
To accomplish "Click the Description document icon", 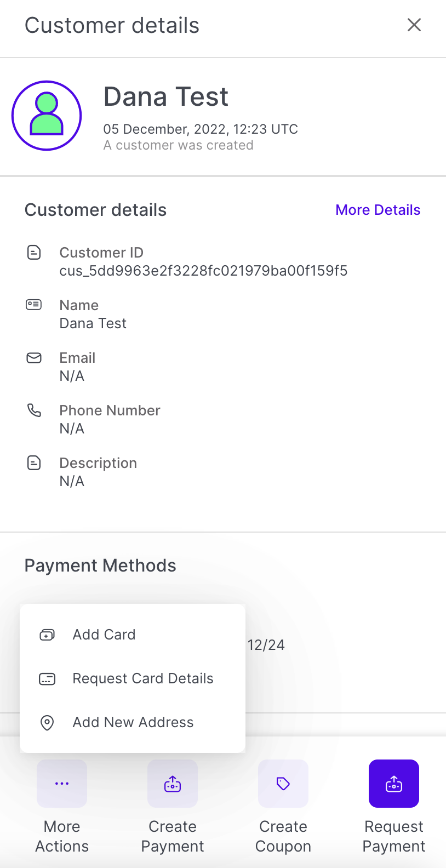I will pos(34,463).
